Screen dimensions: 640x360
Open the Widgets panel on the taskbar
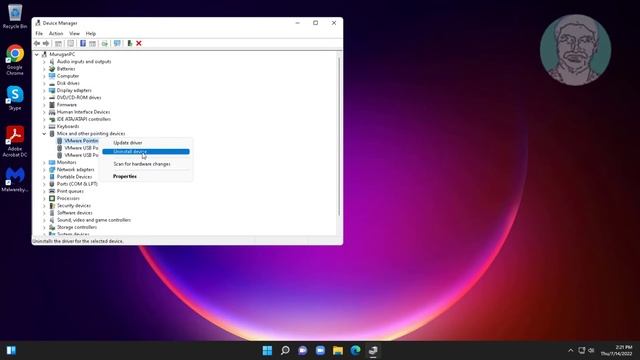(x=11, y=350)
